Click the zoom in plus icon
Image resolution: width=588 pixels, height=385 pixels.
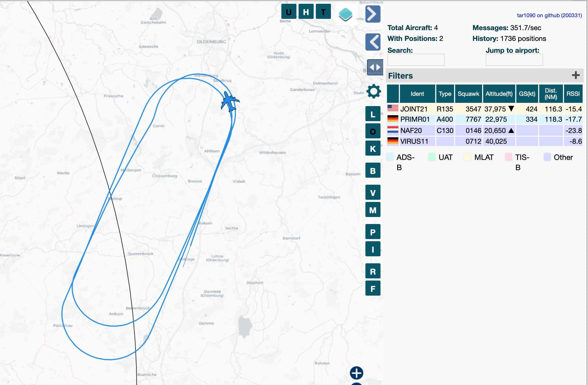click(x=356, y=373)
